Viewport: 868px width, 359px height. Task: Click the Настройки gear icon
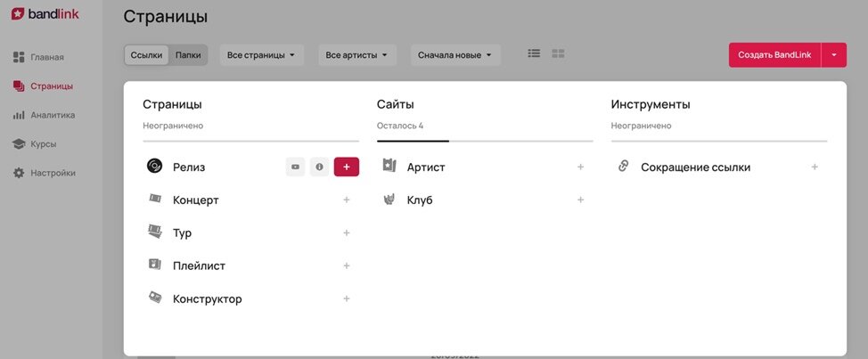coord(19,173)
